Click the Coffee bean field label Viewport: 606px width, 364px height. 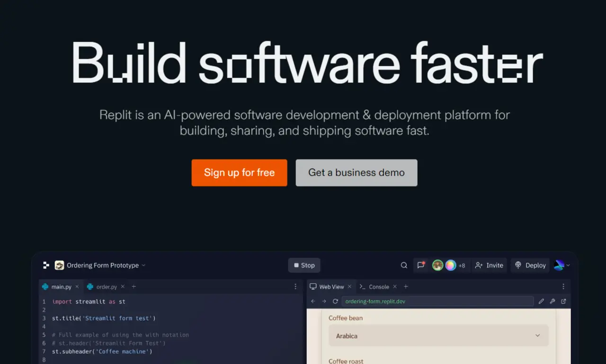pos(346,318)
